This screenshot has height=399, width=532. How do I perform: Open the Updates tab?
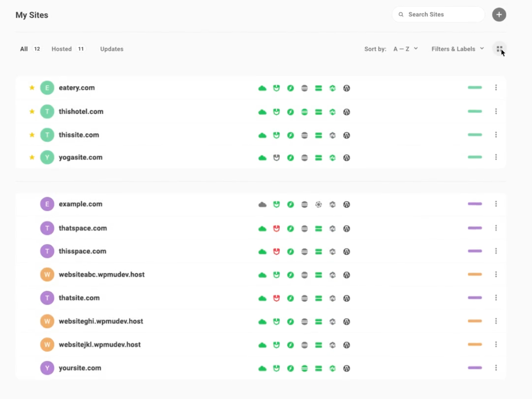tap(112, 49)
